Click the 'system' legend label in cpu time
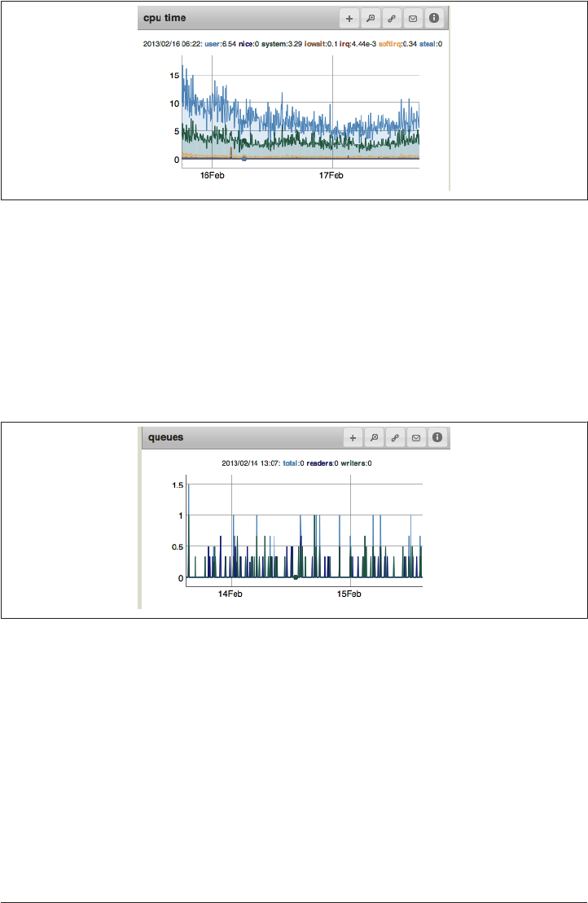 coord(274,44)
